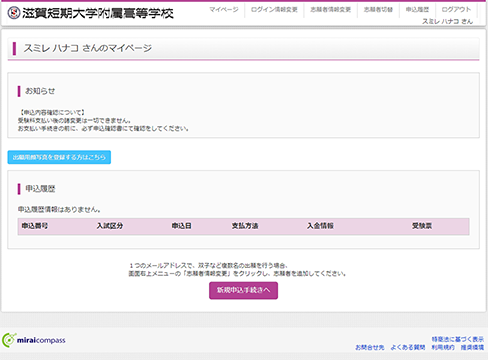Click the 入金情報 column header
The height and width of the screenshot is (360, 488).
(320, 226)
